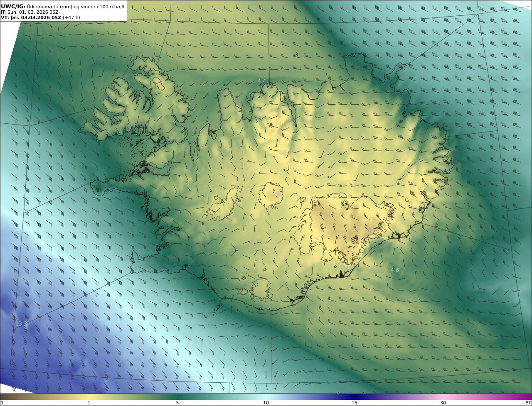Click the 4.4 value label off the north coast
This screenshot has width=532, height=406.
pyautogui.click(x=261, y=81)
